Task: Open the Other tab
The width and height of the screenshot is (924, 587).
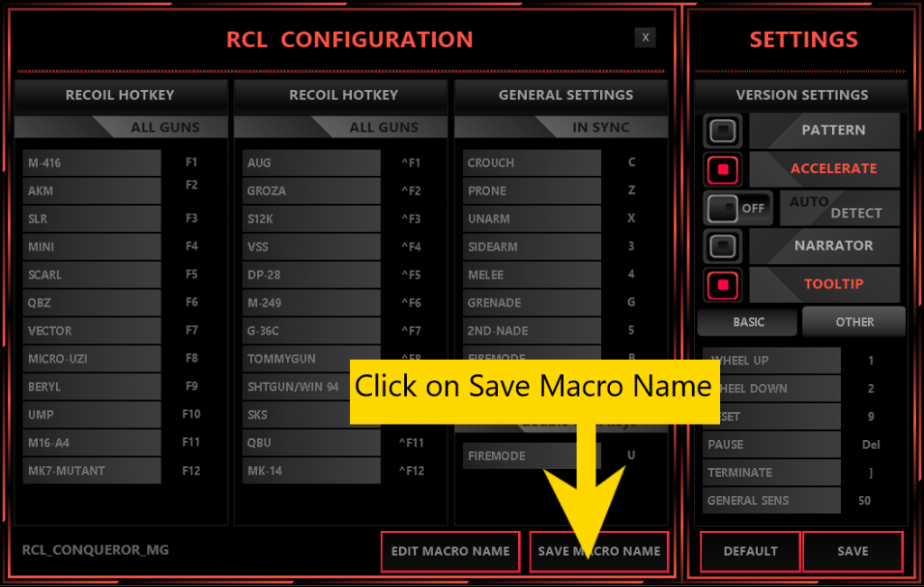Action: click(854, 322)
